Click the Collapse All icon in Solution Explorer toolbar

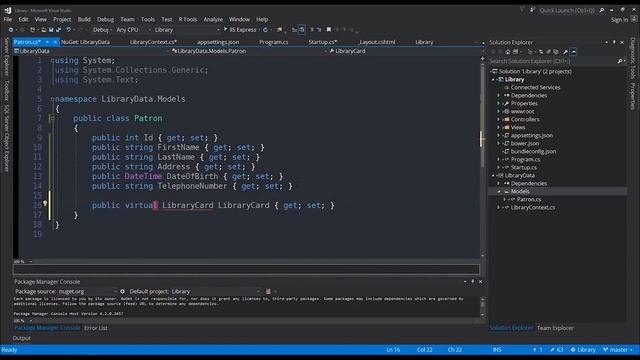548,52
